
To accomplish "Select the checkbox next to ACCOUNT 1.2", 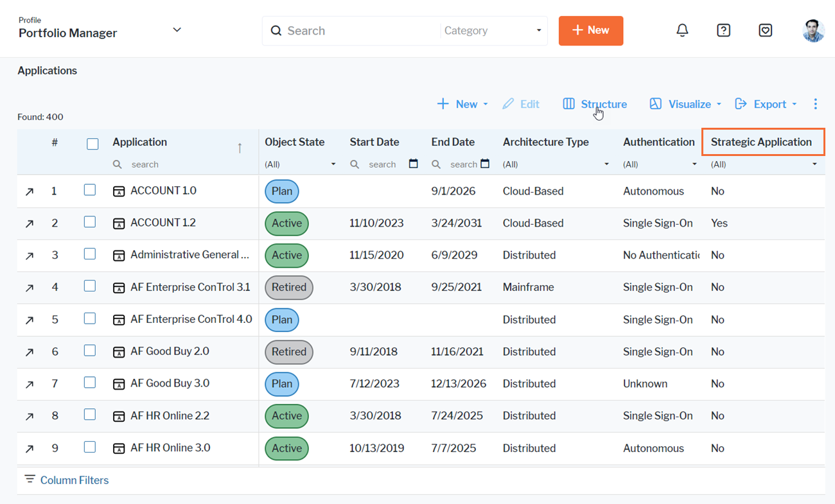I will 89,221.
